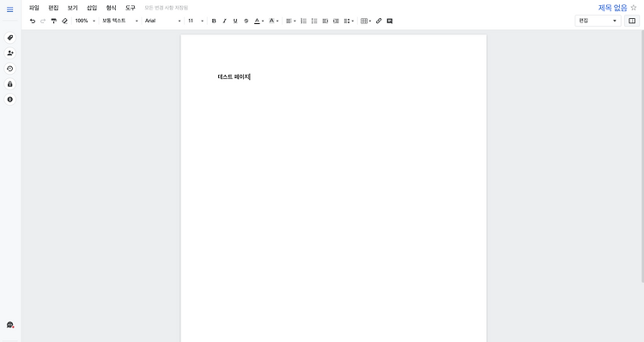Click the increase indent icon
Screen dimensions: 644x342
(x=336, y=21)
